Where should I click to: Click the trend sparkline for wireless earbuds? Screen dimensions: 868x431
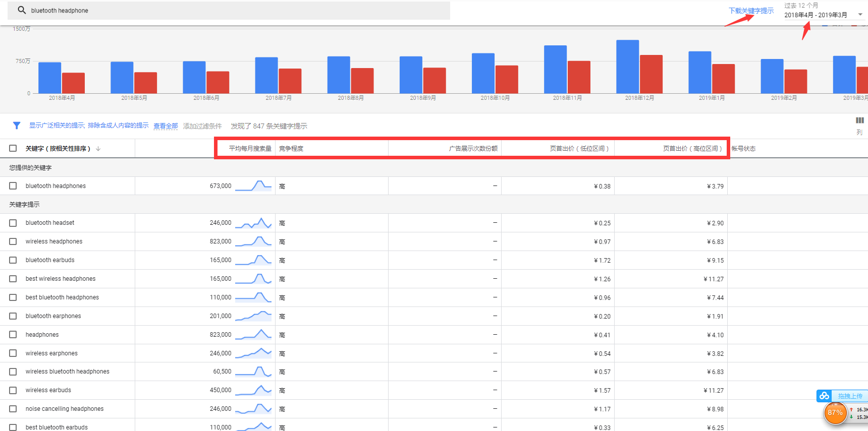click(x=253, y=390)
